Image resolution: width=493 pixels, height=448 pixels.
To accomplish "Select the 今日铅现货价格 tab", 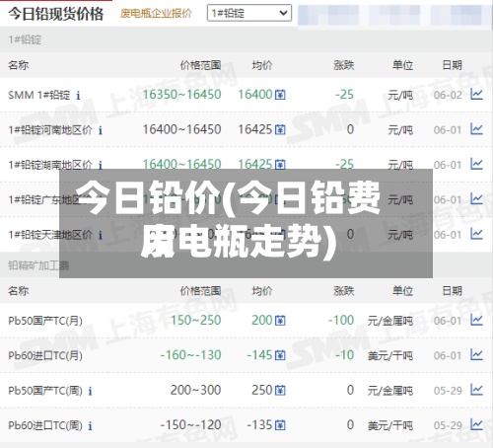I will tap(56, 14).
